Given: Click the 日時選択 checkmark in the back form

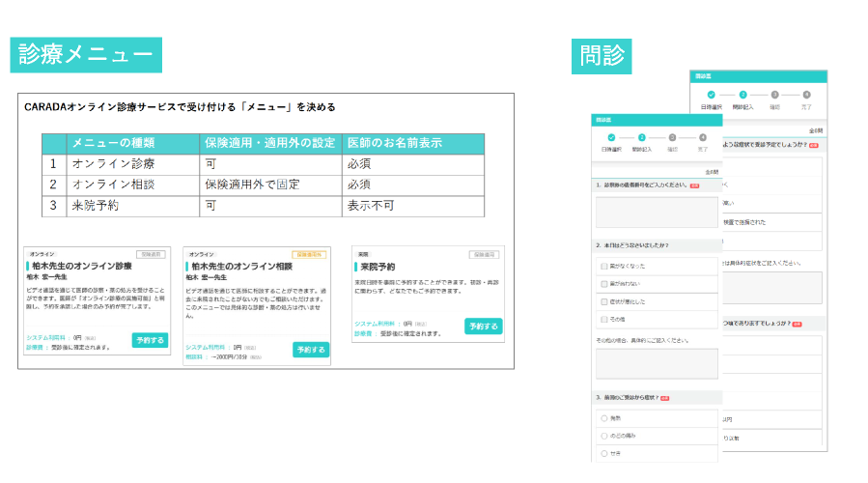Looking at the screenshot, I should tap(712, 95).
